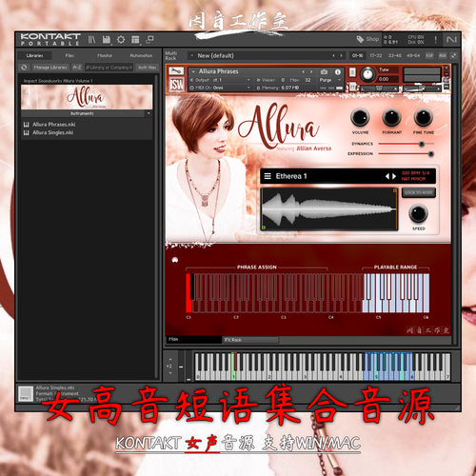Click the Etherea 1 waveform display
476x476 pixels.
coord(328,209)
